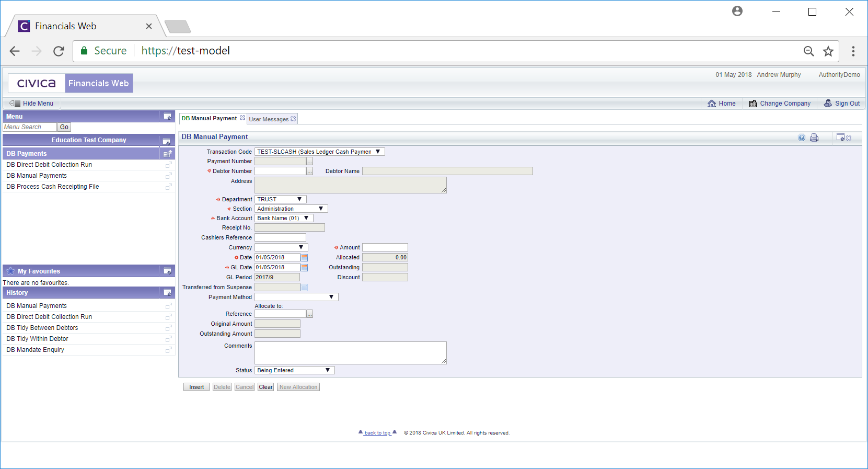Click the Debtor Number input field

pos(280,171)
